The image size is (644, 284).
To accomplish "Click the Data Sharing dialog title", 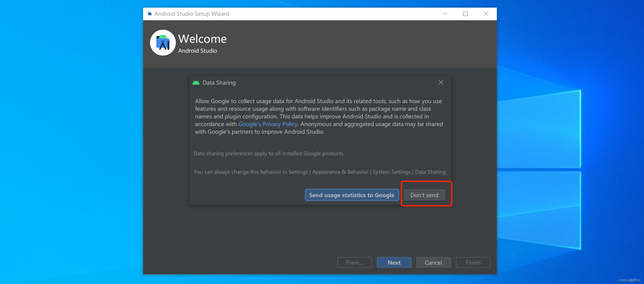I will pos(219,83).
